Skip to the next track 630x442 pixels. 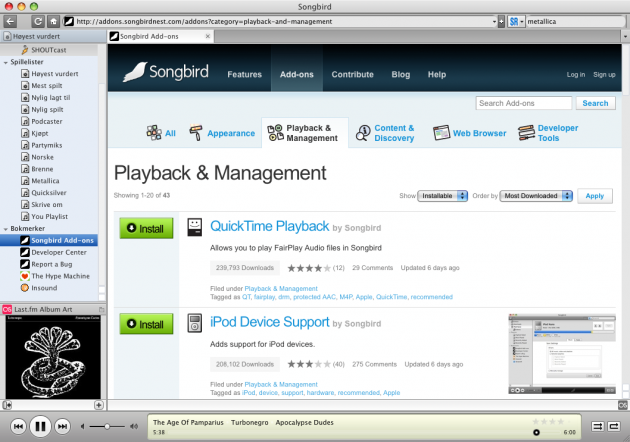[x=62, y=426]
